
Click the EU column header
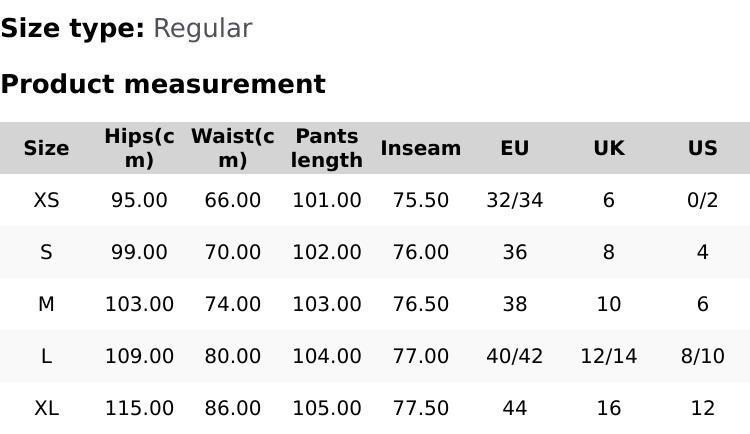coord(515,149)
